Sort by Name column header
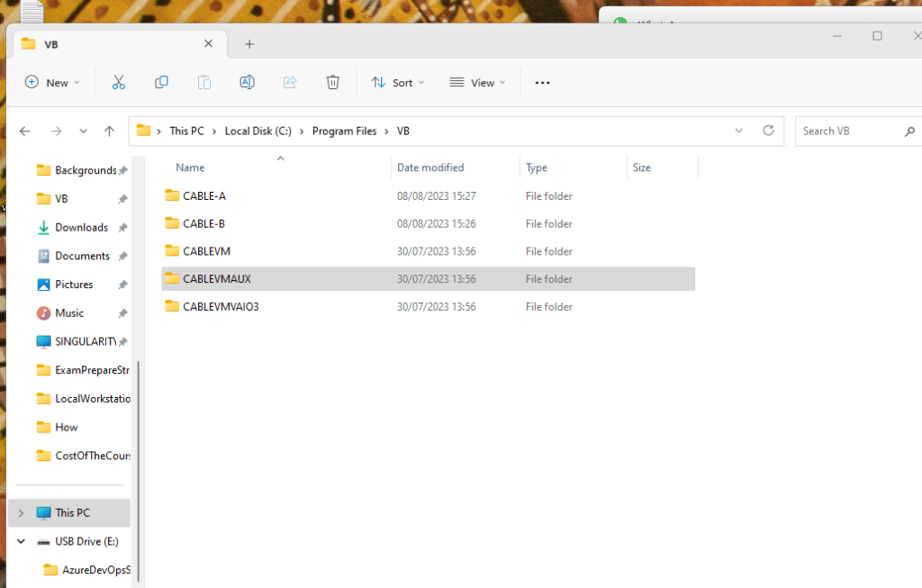This screenshot has width=922, height=588. [x=190, y=167]
